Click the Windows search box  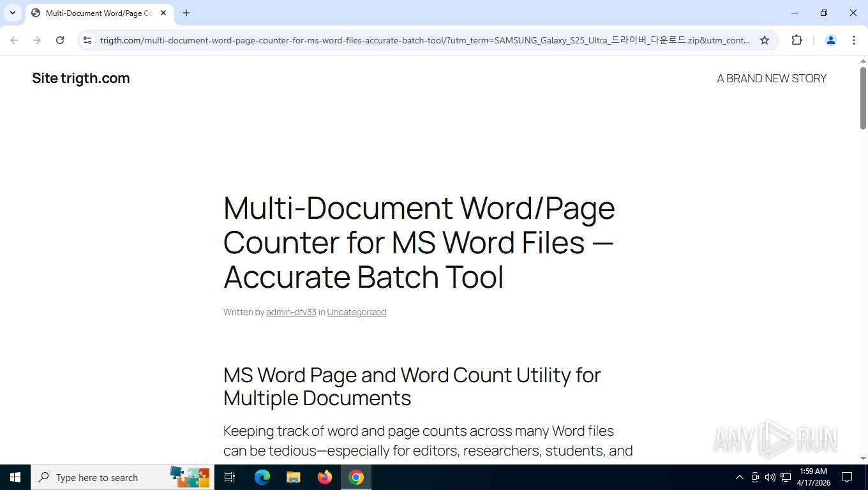point(123,477)
